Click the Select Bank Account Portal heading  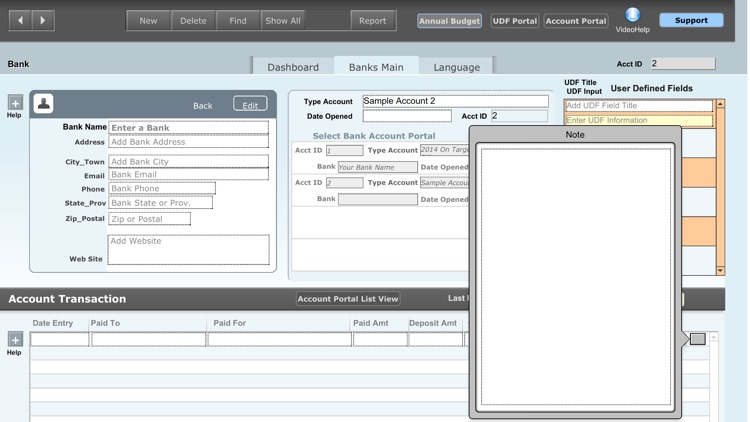374,136
